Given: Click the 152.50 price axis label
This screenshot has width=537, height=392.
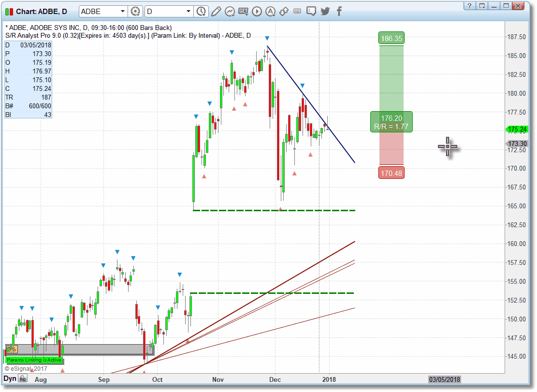Looking at the screenshot, I should tap(516, 300).
